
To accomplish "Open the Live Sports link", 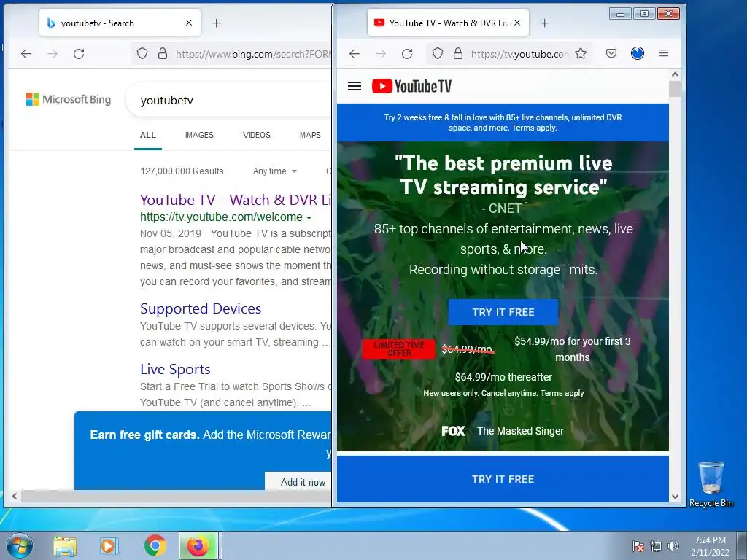I will click(x=175, y=369).
